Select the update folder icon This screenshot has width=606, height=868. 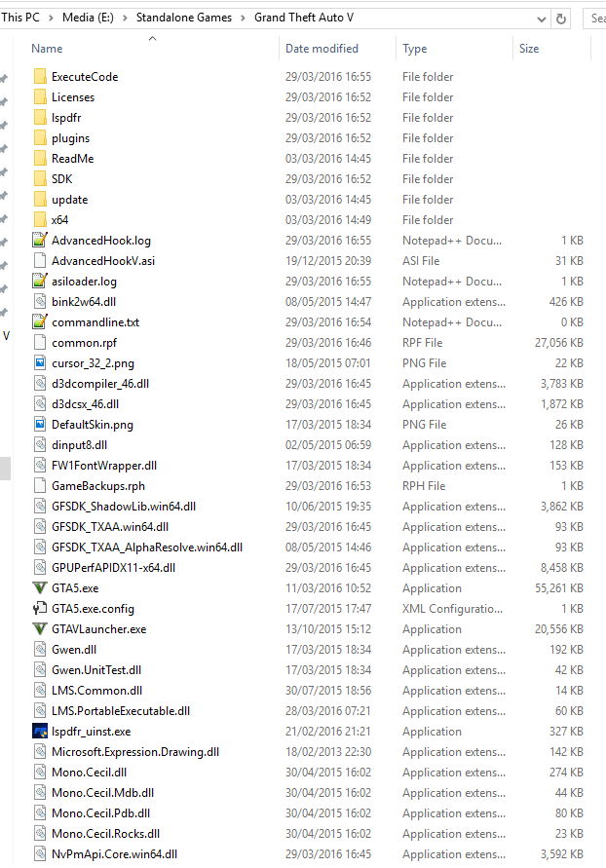pos(40,200)
